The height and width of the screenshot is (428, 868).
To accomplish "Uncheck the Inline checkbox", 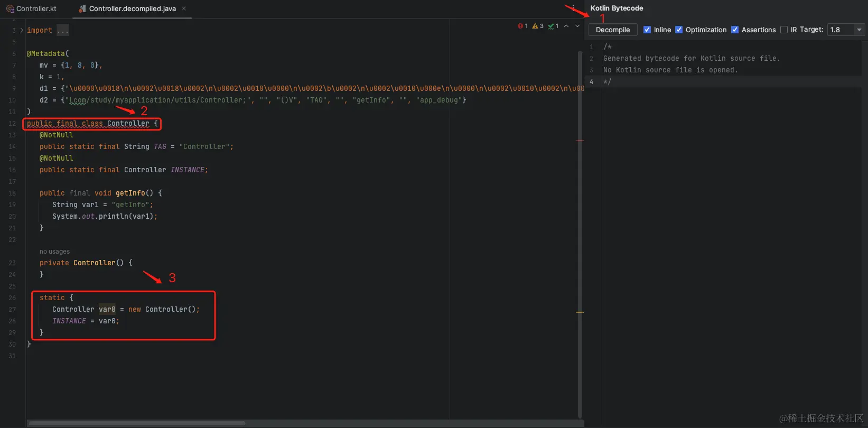I will point(647,30).
